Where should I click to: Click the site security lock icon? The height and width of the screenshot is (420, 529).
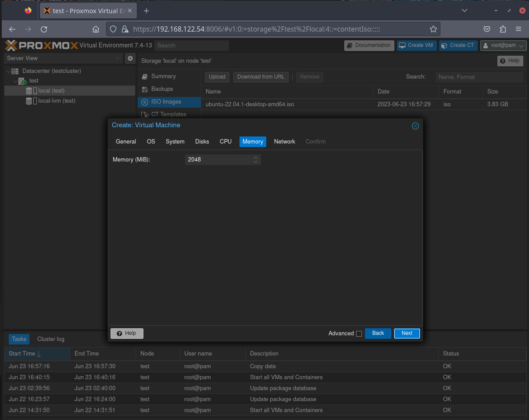coord(125,29)
